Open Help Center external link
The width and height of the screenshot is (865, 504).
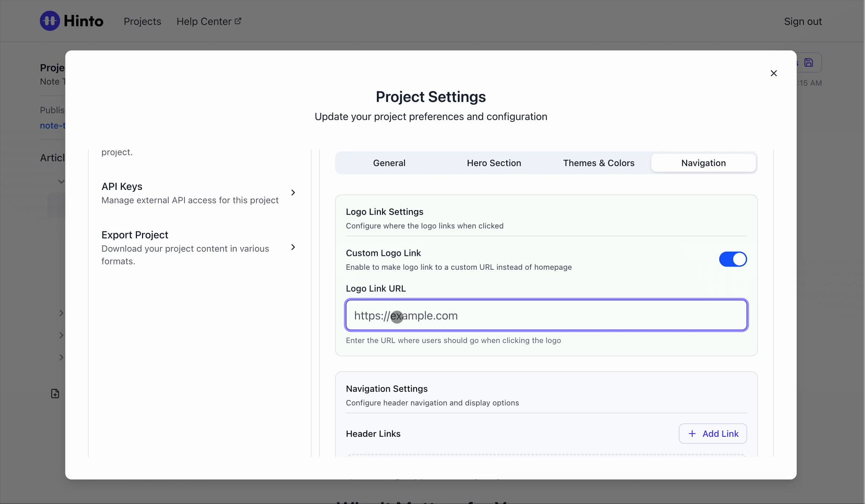tap(209, 21)
